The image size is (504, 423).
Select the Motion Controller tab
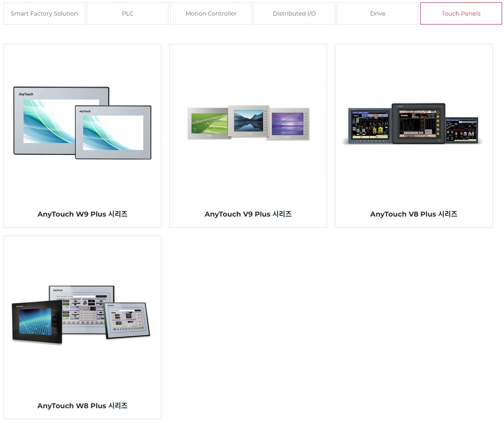(211, 14)
